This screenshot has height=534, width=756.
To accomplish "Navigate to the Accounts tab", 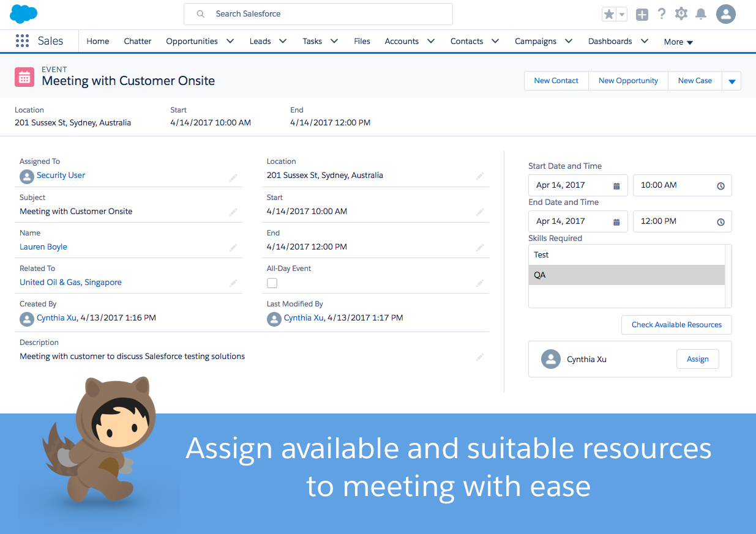I will pos(402,42).
